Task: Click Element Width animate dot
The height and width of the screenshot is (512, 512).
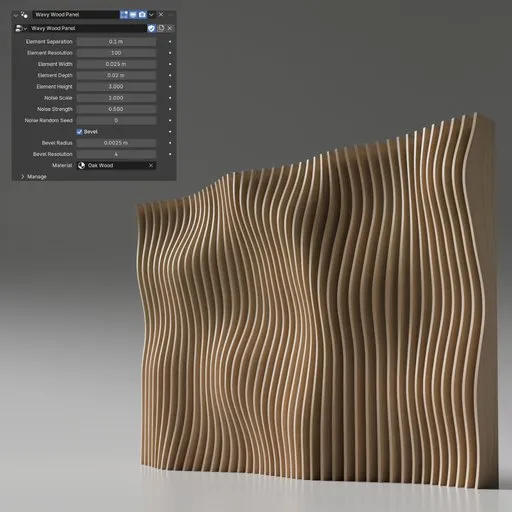Action: click(170, 64)
